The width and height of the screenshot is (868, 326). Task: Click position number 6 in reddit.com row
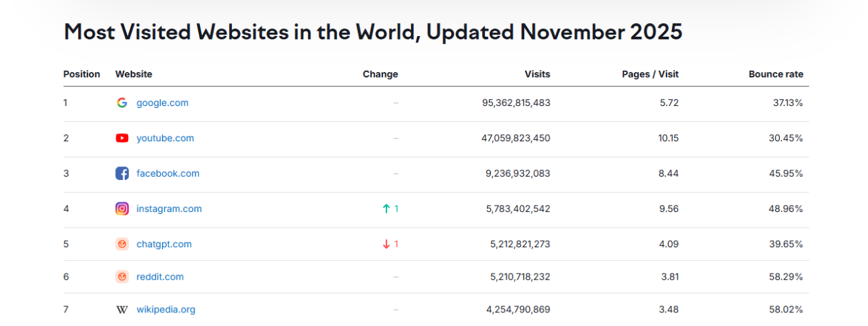pyautogui.click(x=66, y=276)
